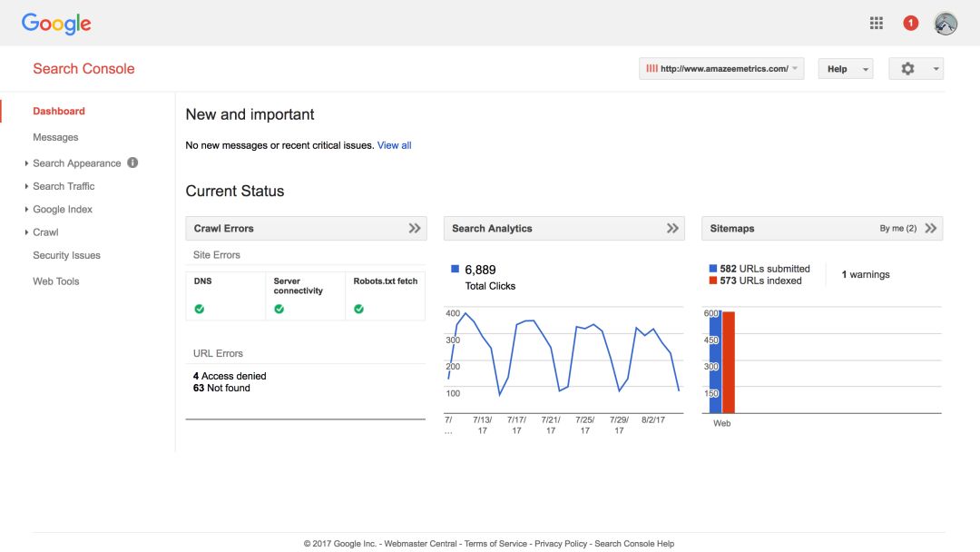Open the amazeemetrics.com property dropdown
Viewport: 980px width, 552px height.
721,69
